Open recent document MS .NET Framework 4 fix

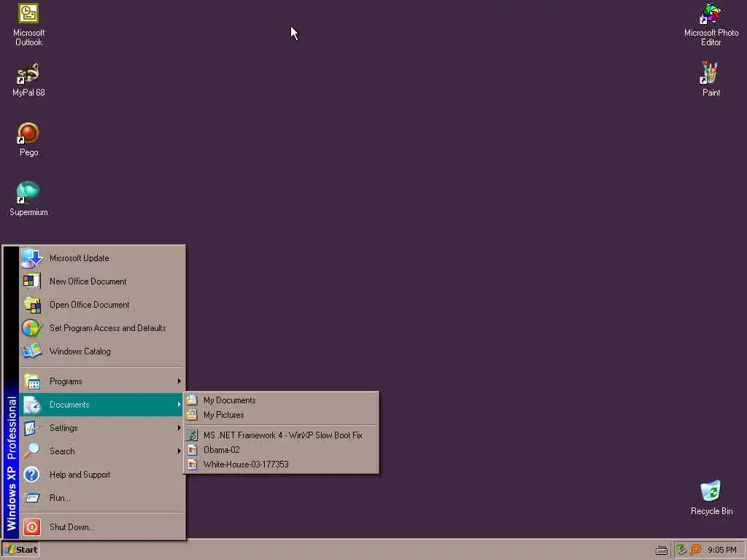[281, 435]
